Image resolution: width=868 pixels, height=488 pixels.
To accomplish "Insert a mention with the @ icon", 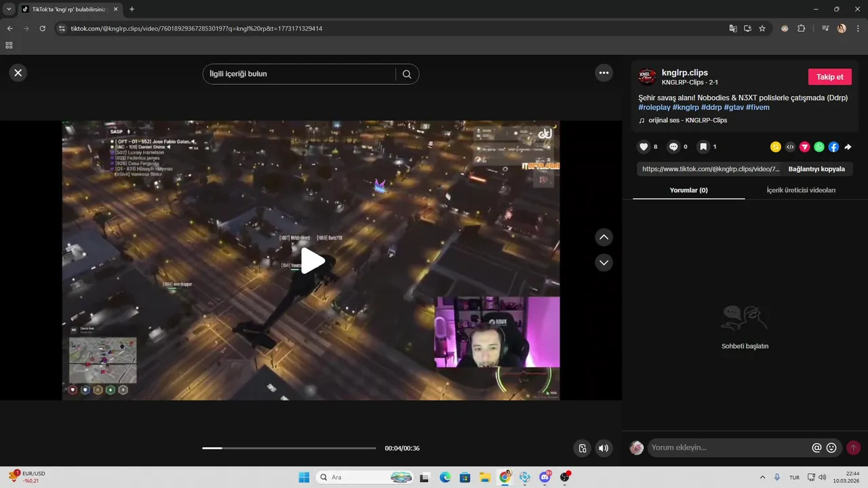I will tap(816, 447).
